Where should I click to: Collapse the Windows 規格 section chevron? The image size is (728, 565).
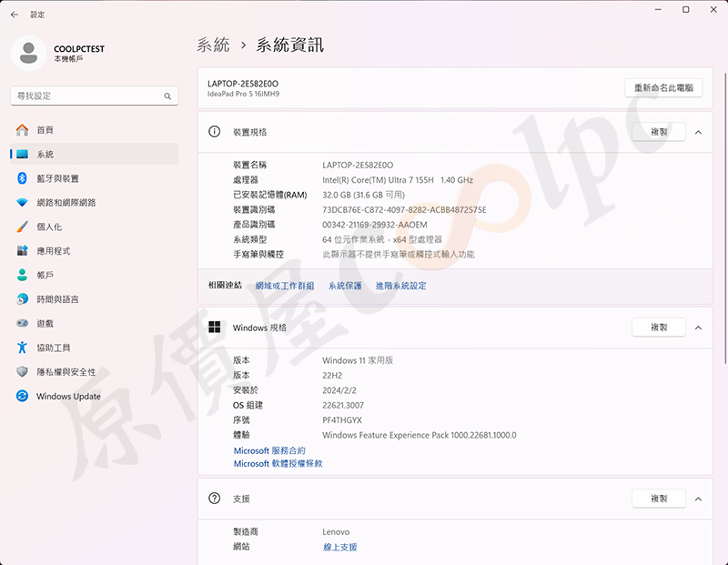(x=698, y=328)
